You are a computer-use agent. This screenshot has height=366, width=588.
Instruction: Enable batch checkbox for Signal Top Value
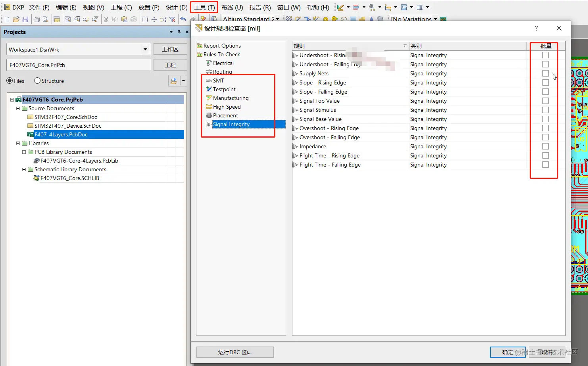coord(546,101)
